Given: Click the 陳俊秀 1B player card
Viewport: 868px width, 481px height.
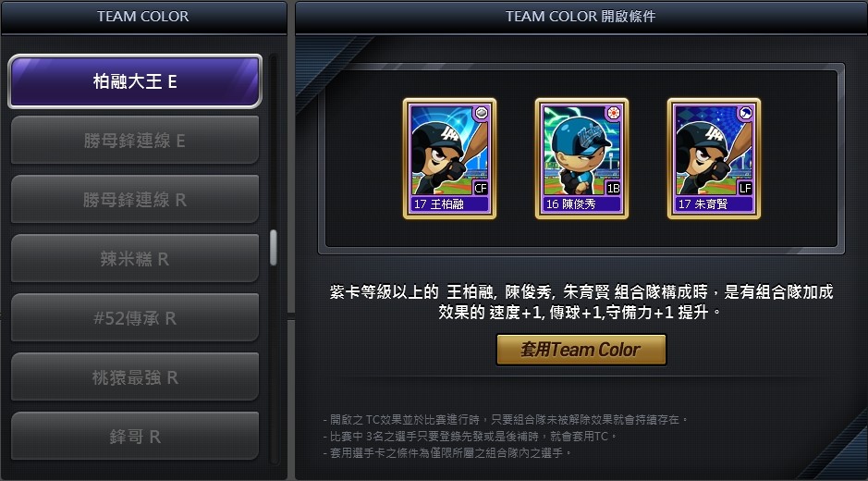Looking at the screenshot, I should pyautogui.click(x=581, y=158).
